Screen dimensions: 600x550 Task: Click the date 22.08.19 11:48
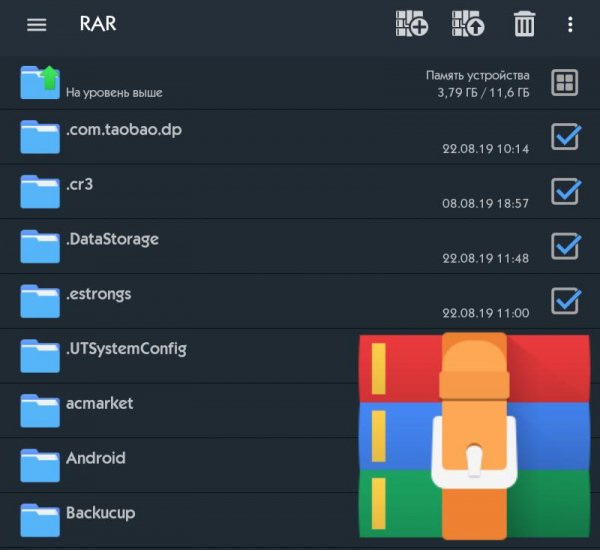pos(486,258)
